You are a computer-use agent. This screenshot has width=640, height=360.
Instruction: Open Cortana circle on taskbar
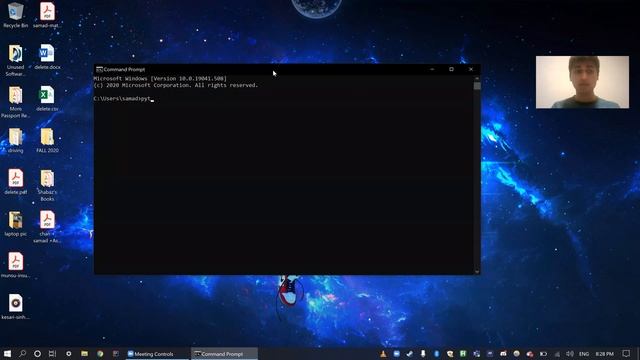coord(37,353)
